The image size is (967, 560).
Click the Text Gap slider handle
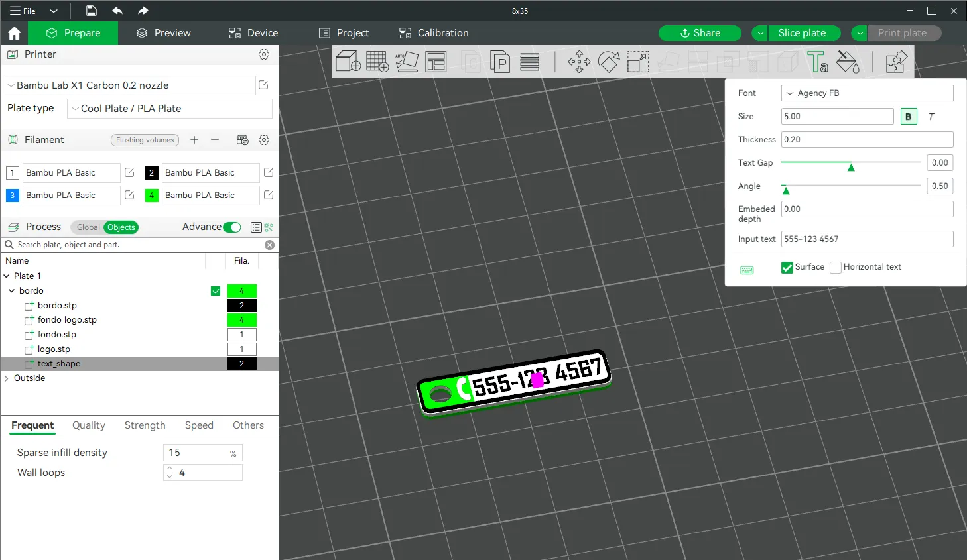coord(851,166)
